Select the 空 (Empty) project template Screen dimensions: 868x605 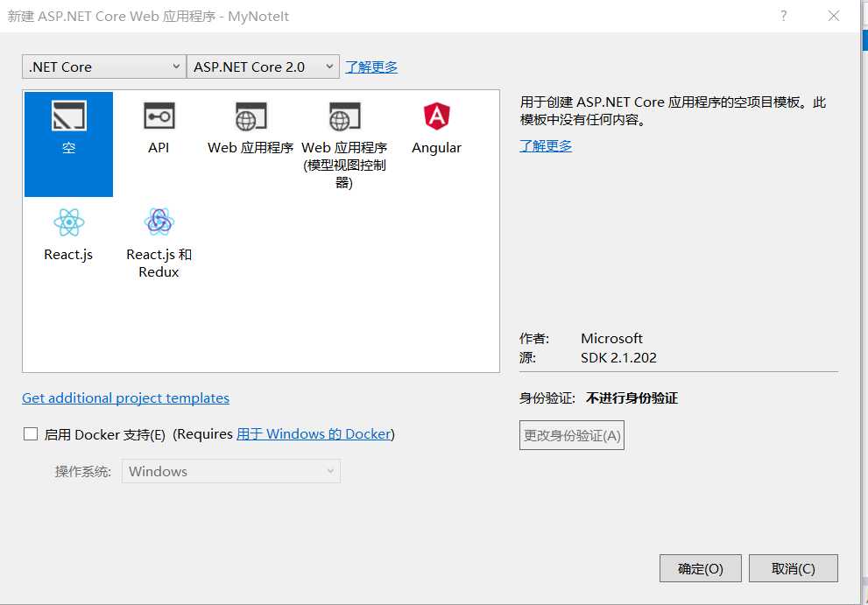point(68,144)
